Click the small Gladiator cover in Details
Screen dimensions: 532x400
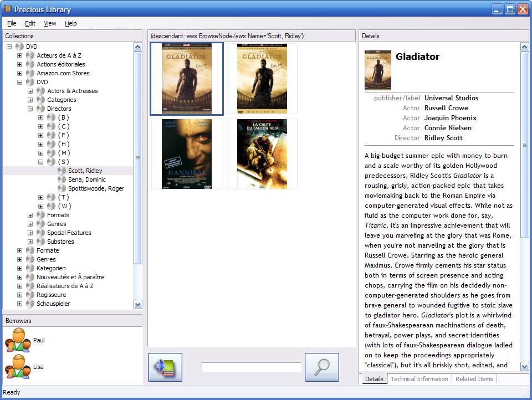(377, 70)
